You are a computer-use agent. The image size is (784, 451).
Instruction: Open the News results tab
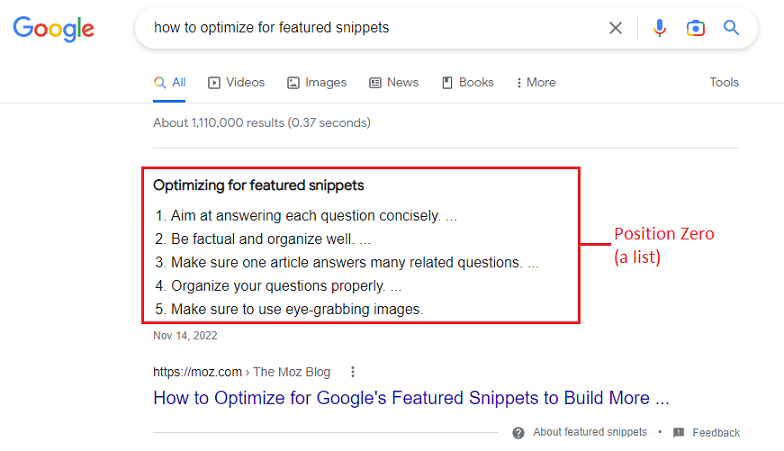pyautogui.click(x=394, y=82)
